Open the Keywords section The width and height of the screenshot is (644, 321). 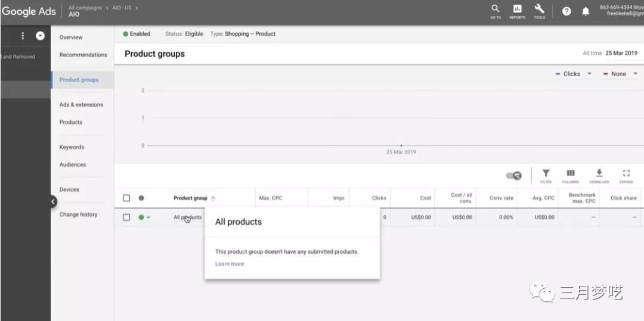[x=72, y=147]
